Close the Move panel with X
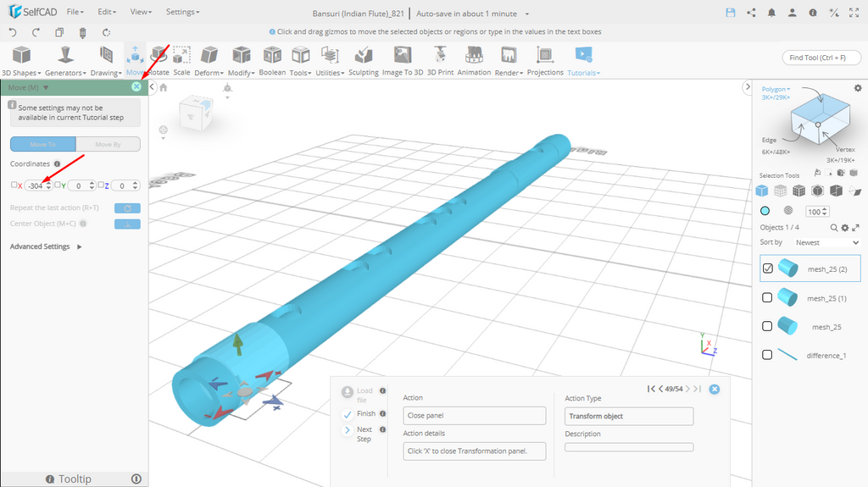 point(136,86)
